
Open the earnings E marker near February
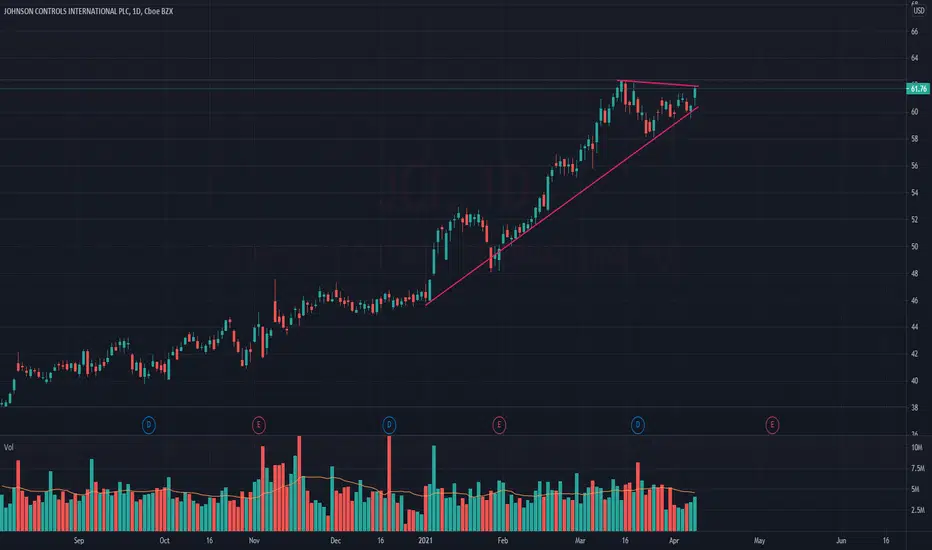[499, 425]
